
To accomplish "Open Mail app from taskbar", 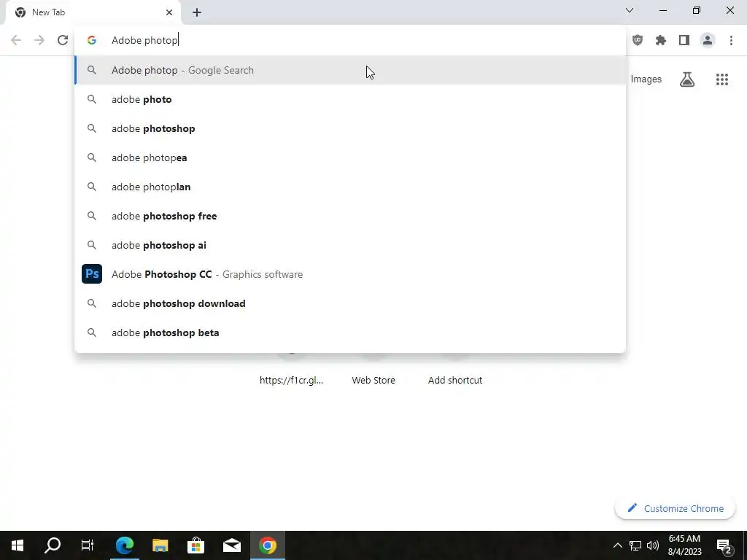I will (x=231, y=545).
